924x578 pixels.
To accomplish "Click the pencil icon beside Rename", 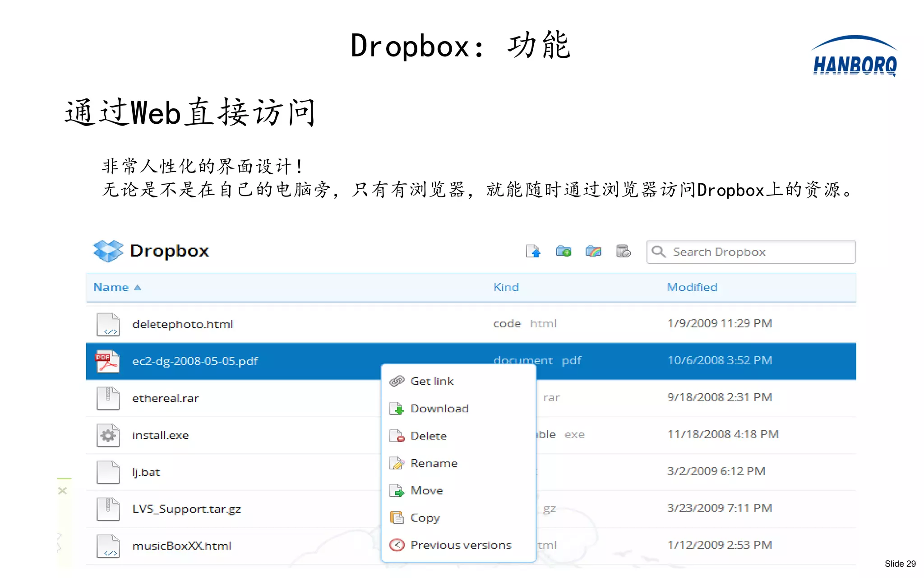I will (397, 463).
